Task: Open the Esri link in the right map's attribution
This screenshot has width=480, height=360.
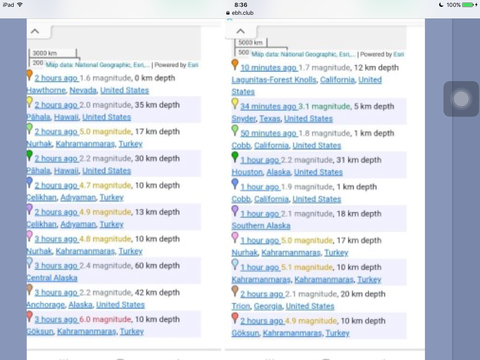Action: tap(399, 54)
